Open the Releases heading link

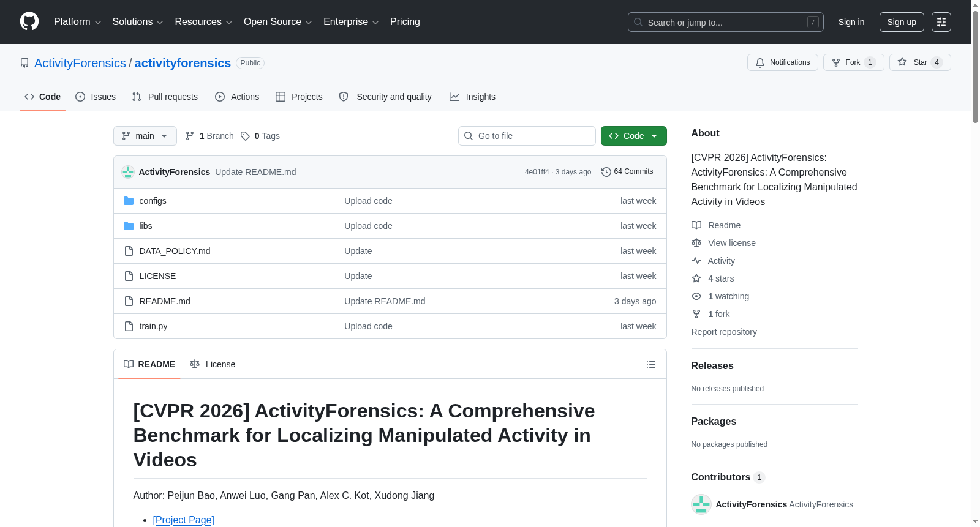click(x=712, y=365)
